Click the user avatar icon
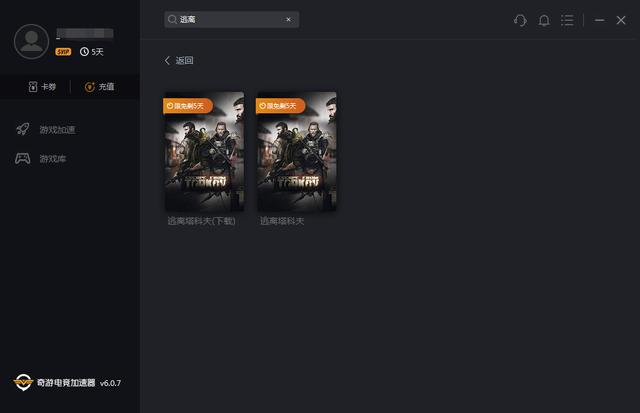The image size is (640, 413). 33,40
